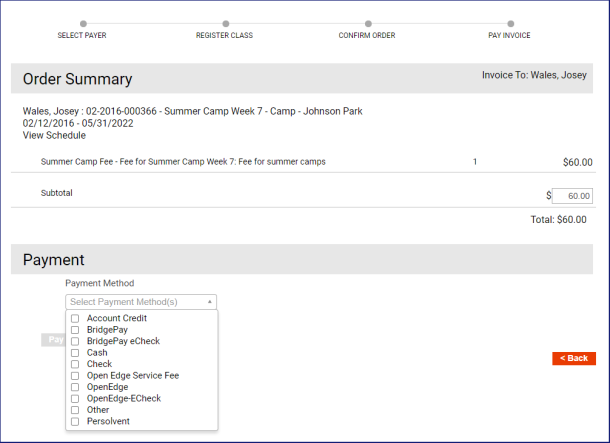Click the subtotal amount input field
610x443 pixels.
571,196
